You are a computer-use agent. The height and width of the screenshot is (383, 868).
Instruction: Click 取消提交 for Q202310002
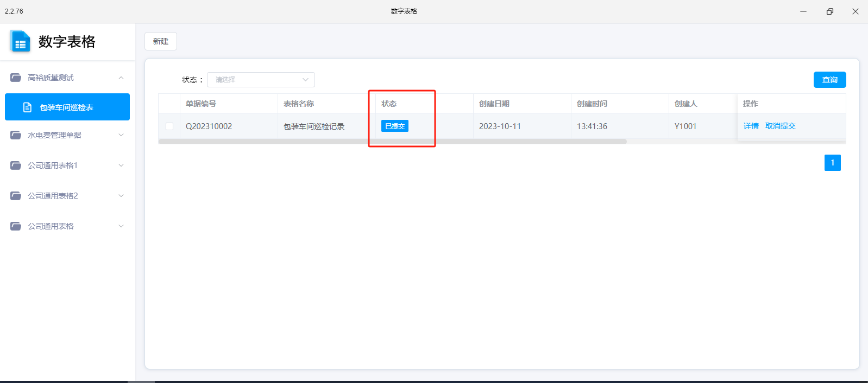click(x=780, y=126)
